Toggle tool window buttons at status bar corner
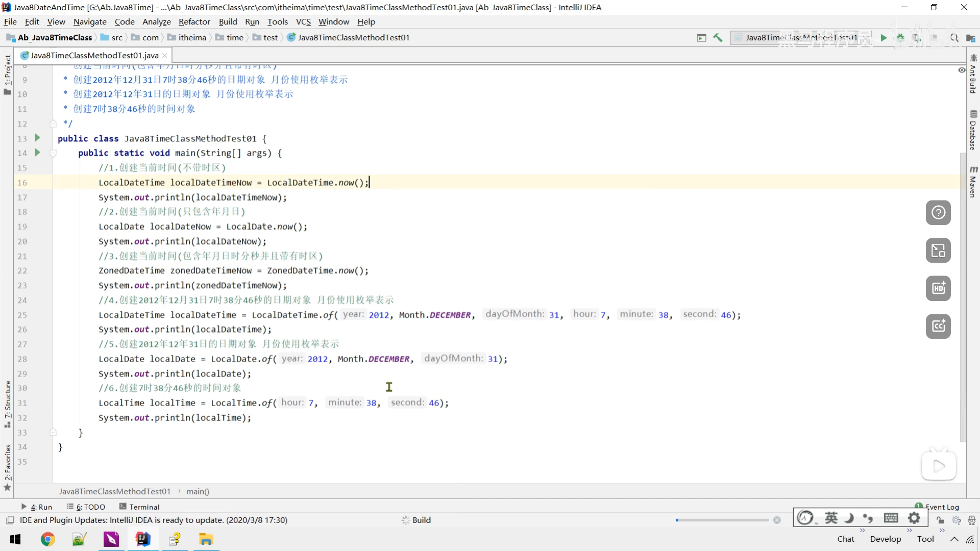The width and height of the screenshot is (980, 551). pyautogui.click(x=10, y=520)
